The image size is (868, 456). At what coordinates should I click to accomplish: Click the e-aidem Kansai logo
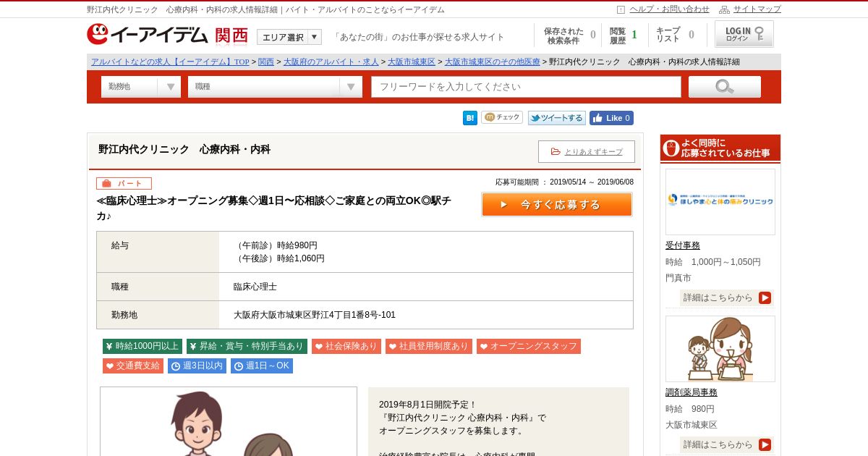point(167,35)
